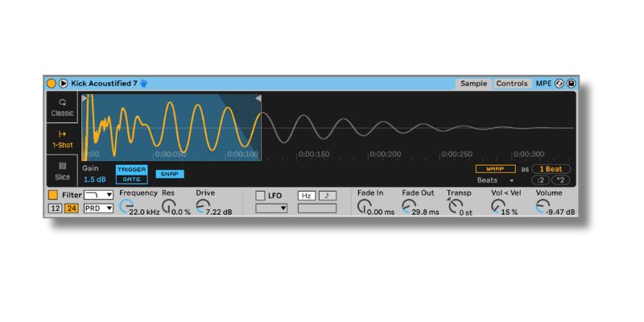Click the Fade Out knob
Screen dimensions: 644x322
409,207
